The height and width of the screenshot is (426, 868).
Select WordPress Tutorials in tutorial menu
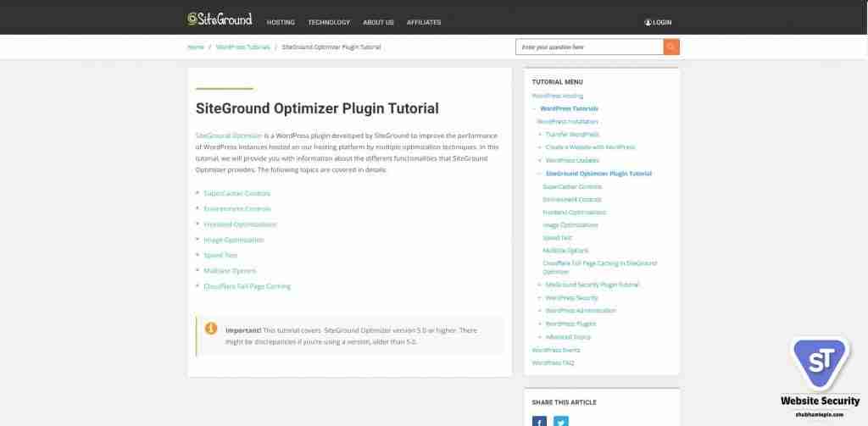(569, 108)
